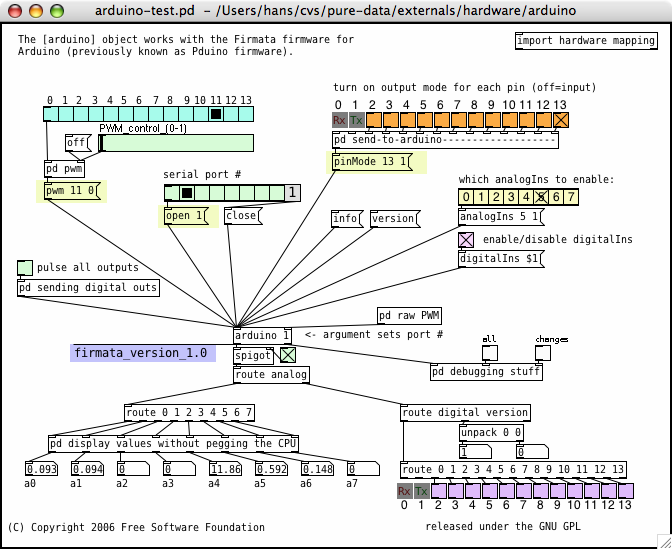This screenshot has height=549, width=672.
Task: Toggle pin 2 orange output mode box
Action: (374, 120)
